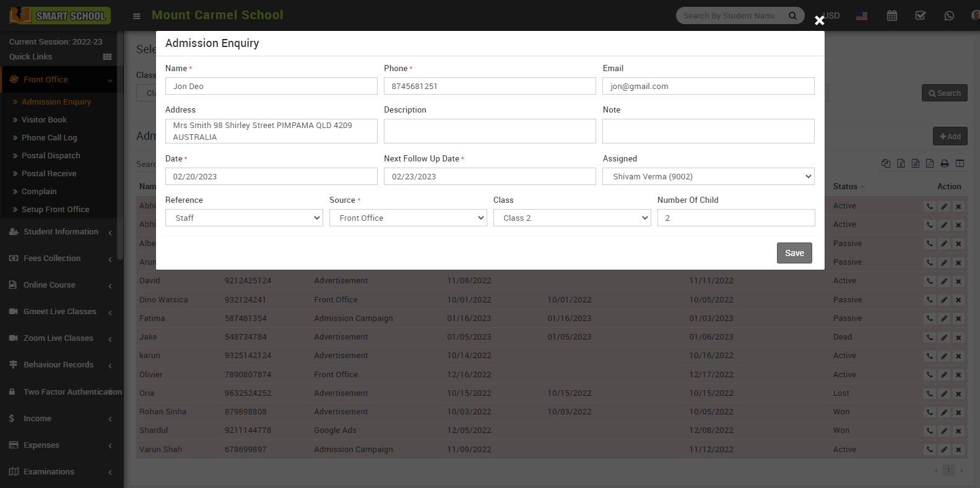Click the Quick Links grid icon

click(x=107, y=57)
